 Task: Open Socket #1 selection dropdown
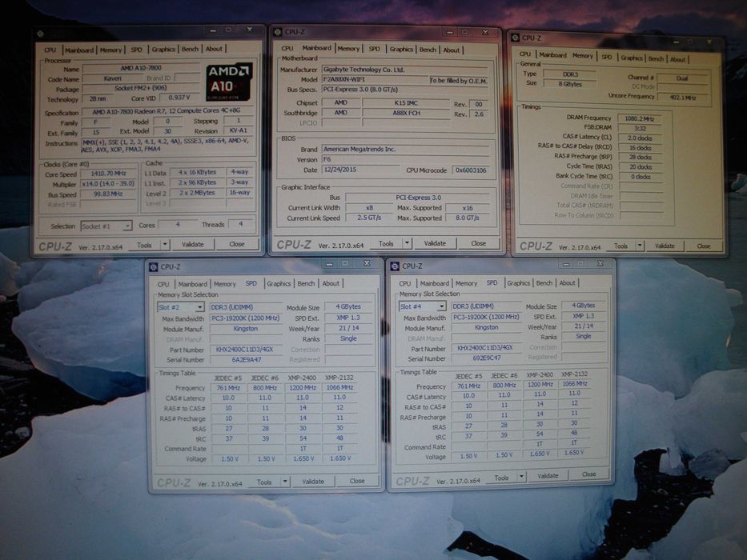click(106, 226)
